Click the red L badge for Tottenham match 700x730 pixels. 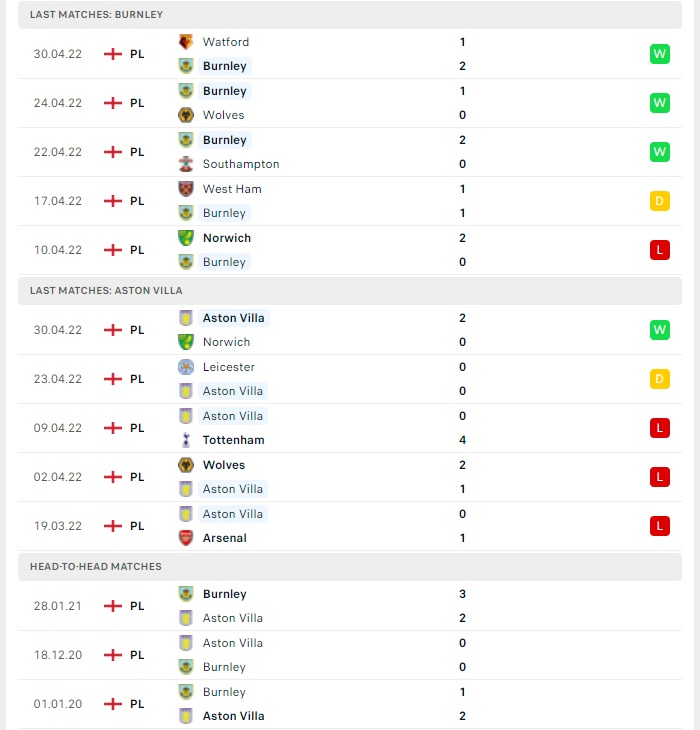coord(660,428)
